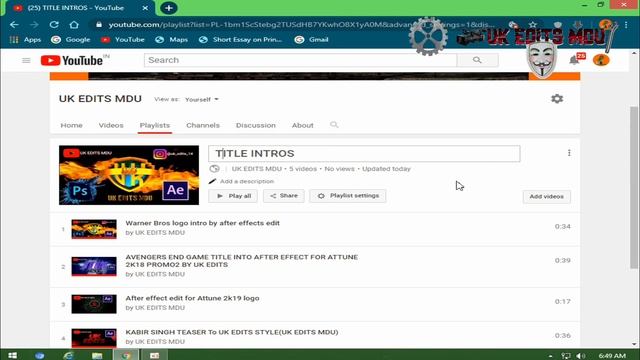Open Apps bookmark shortcut
Screen dimensions: 640x360
tap(25, 40)
